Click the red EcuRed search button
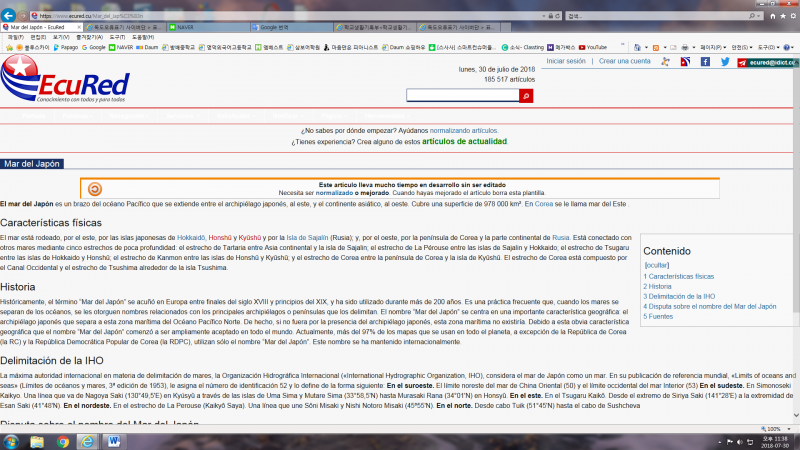The width and height of the screenshot is (800, 450). [x=526, y=96]
